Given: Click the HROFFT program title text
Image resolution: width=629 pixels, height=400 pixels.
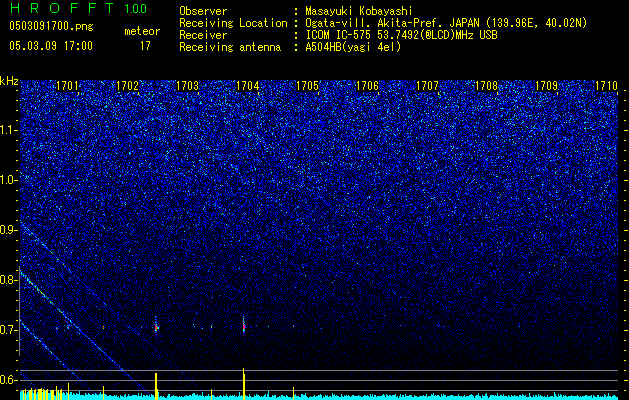Looking at the screenshot, I should (x=62, y=8).
